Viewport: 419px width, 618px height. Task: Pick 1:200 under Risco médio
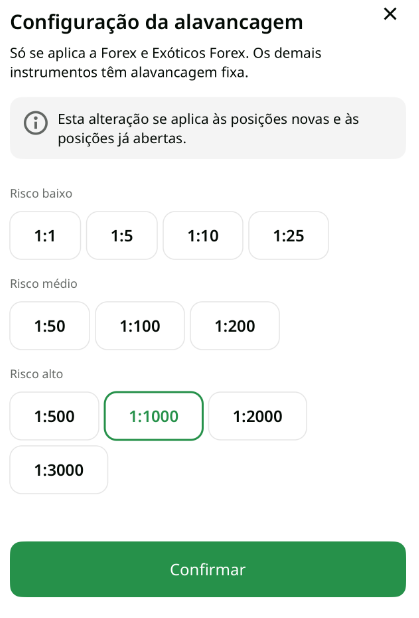point(235,326)
